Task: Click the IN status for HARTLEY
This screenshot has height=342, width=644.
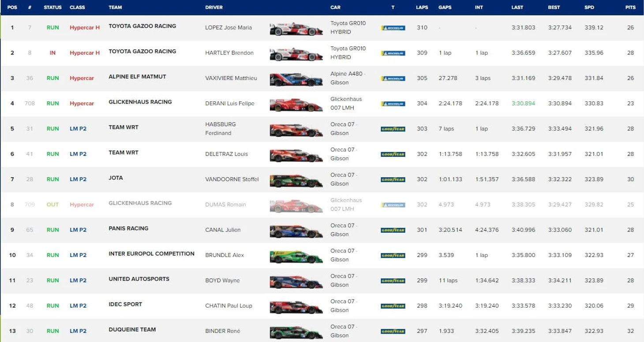Action: coord(52,53)
